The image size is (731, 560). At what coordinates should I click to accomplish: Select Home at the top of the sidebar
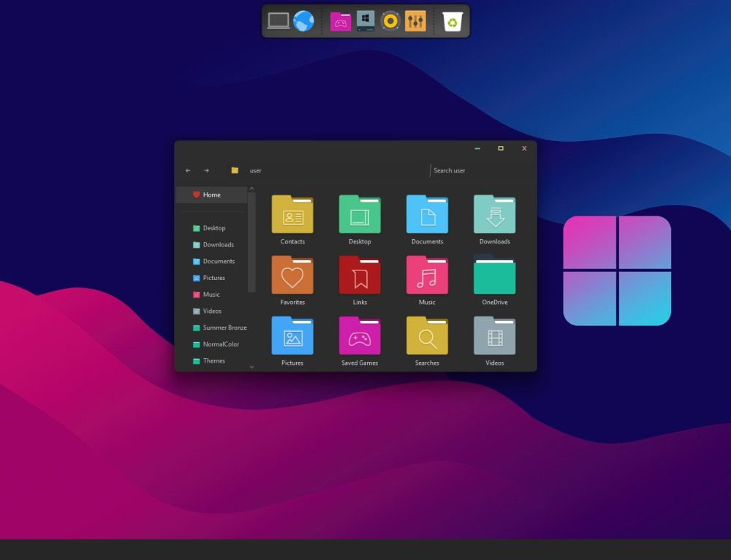[211, 194]
